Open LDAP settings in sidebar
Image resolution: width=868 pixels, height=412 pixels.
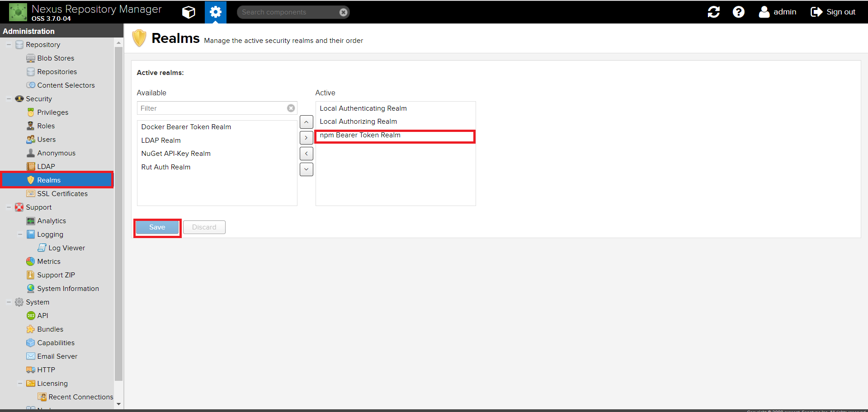point(46,167)
